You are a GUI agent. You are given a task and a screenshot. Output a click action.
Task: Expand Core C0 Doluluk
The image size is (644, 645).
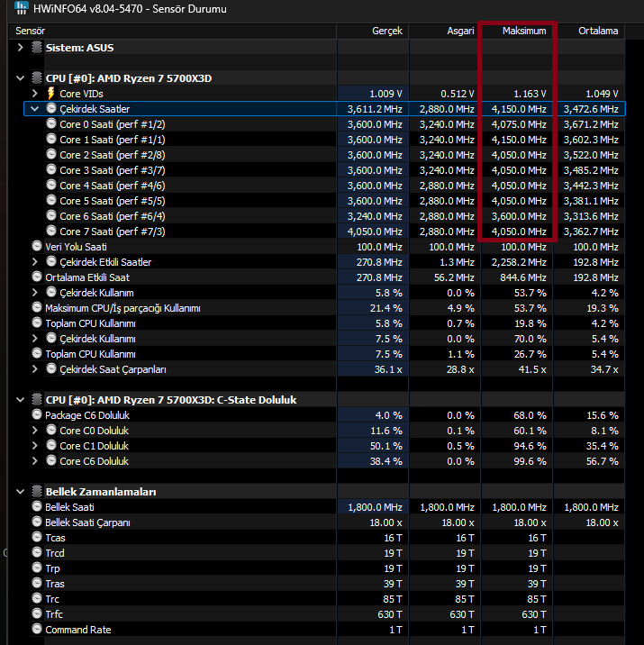35,431
